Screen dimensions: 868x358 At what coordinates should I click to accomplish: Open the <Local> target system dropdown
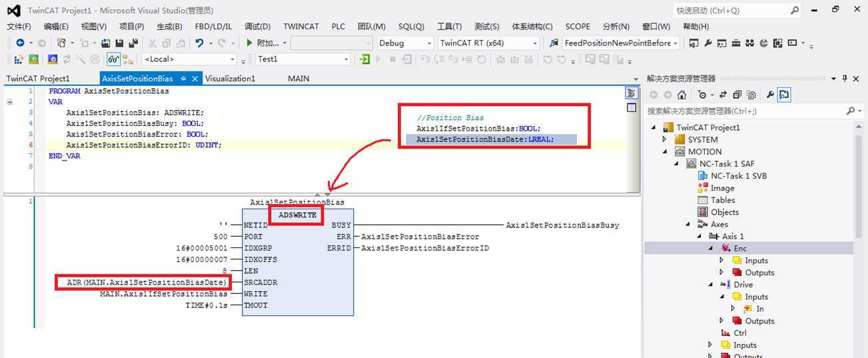(x=231, y=59)
